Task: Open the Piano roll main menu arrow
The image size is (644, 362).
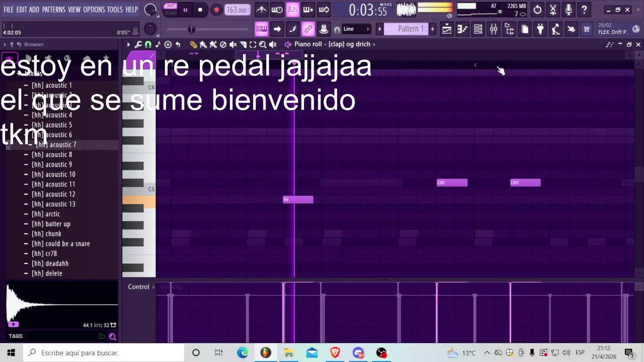Action: [x=128, y=44]
